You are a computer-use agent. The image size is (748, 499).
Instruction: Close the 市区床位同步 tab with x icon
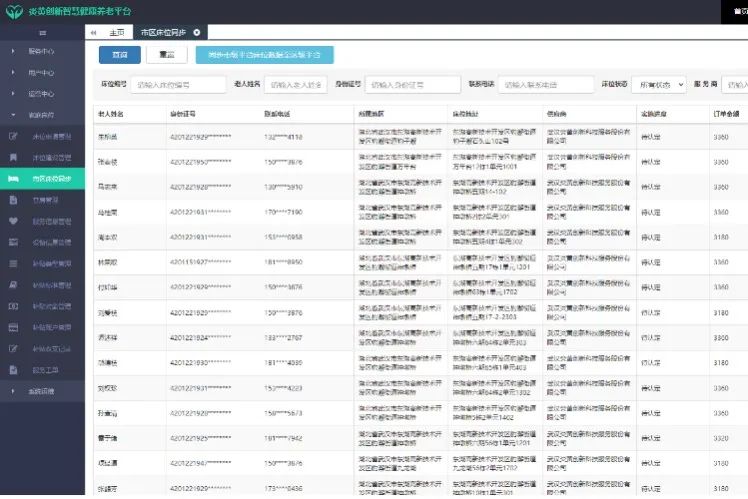(197, 33)
